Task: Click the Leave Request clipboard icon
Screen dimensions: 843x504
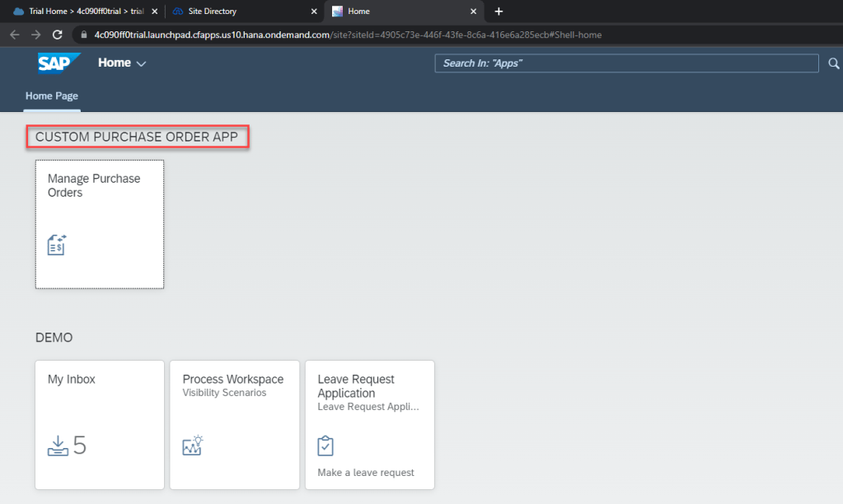Action: pos(325,446)
